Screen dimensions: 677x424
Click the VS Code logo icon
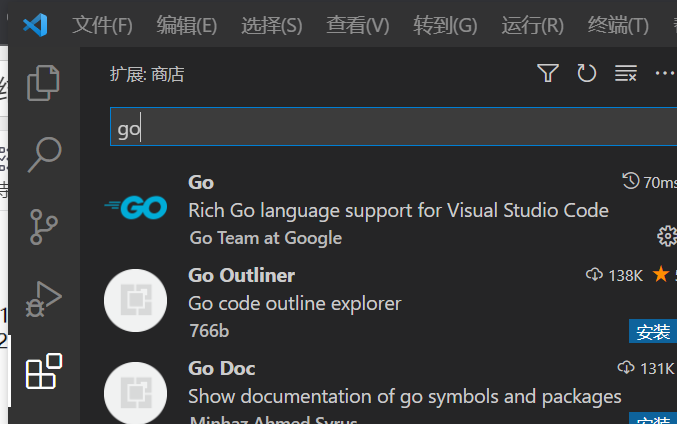(35, 25)
